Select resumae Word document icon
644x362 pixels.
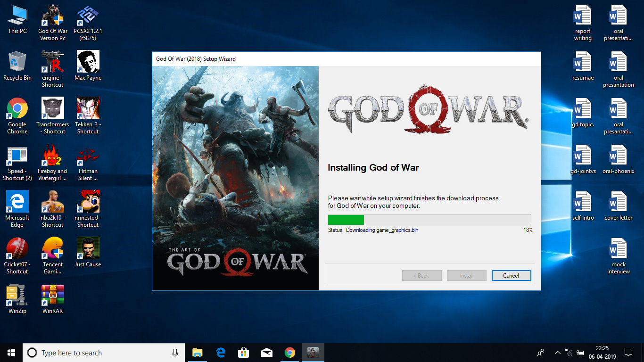point(583,66)
